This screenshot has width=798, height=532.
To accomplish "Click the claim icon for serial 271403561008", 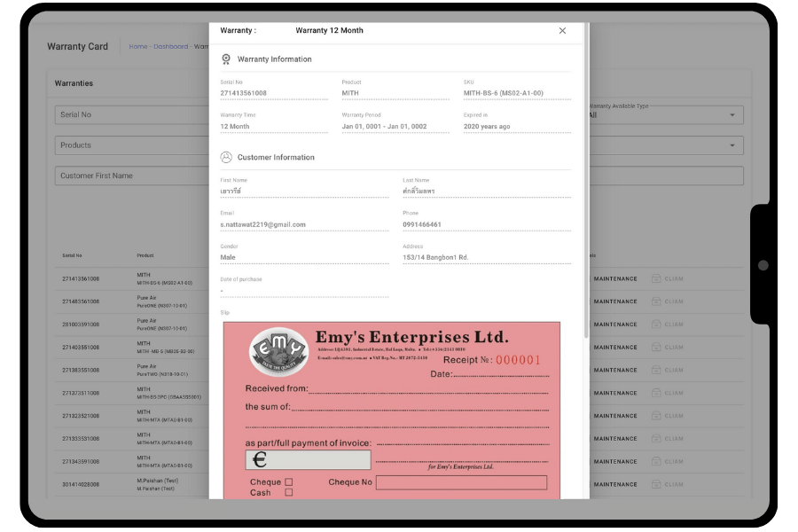I will pos(657,348).
